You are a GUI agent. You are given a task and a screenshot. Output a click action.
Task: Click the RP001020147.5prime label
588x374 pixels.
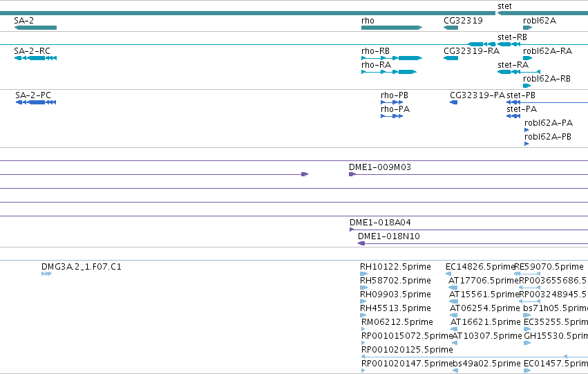coord(406,364)
